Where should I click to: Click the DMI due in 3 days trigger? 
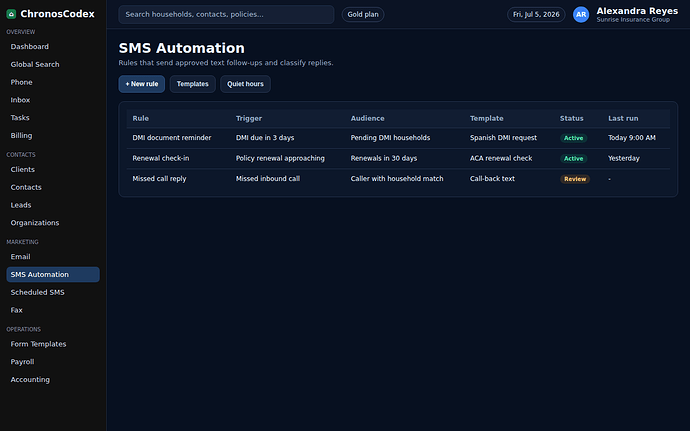click(265, 138)
